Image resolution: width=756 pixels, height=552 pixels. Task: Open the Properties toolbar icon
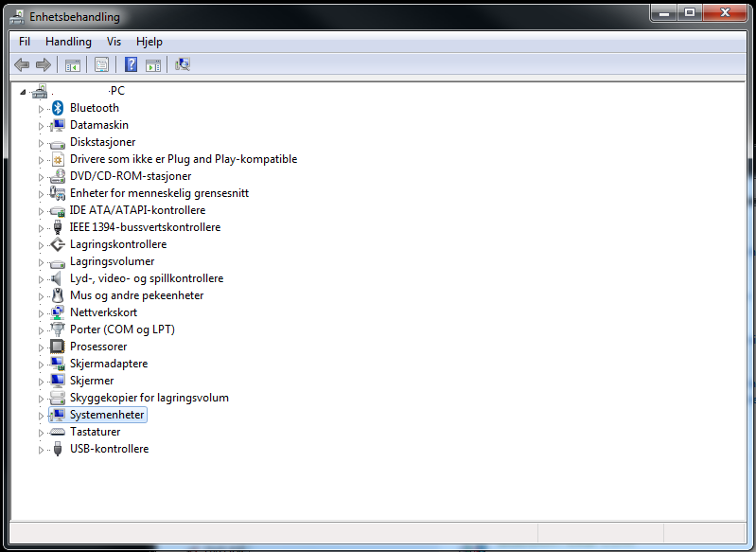pos(102,64)
